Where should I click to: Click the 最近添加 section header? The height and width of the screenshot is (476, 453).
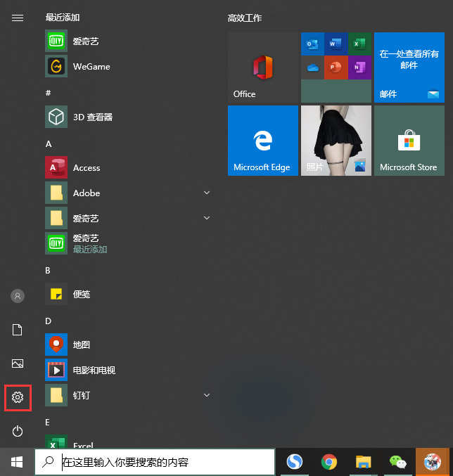63,18
